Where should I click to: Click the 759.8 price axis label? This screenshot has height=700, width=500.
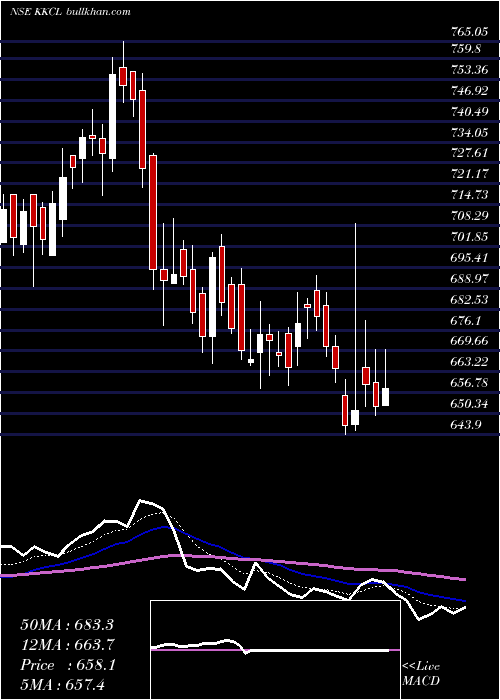(465, 49)
